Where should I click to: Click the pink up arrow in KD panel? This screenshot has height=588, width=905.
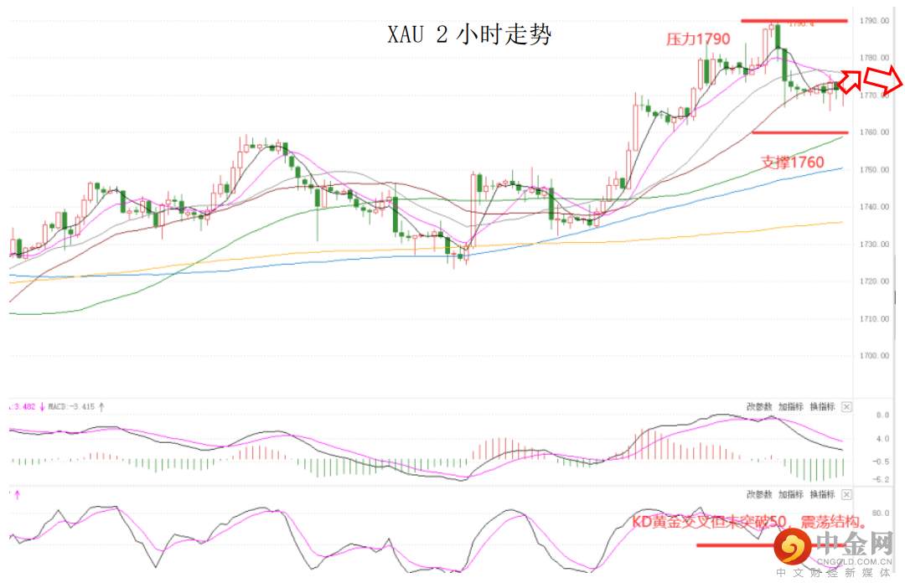[x=18, y=494]
